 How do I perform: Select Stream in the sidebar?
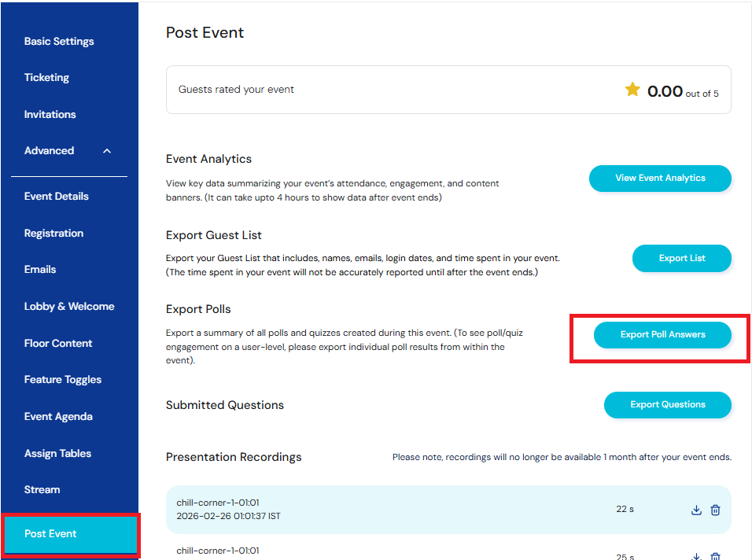point(42,489)
